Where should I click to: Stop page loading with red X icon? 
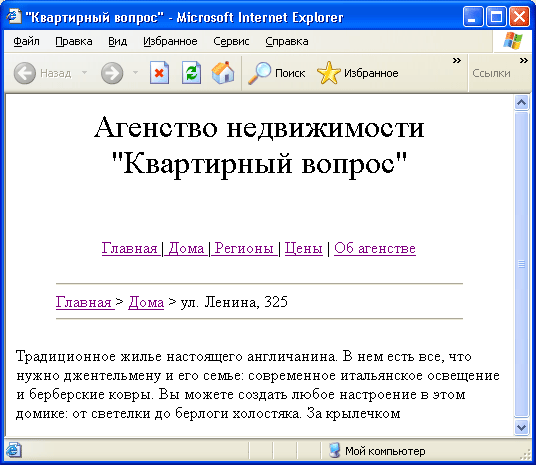click(159, 72)
